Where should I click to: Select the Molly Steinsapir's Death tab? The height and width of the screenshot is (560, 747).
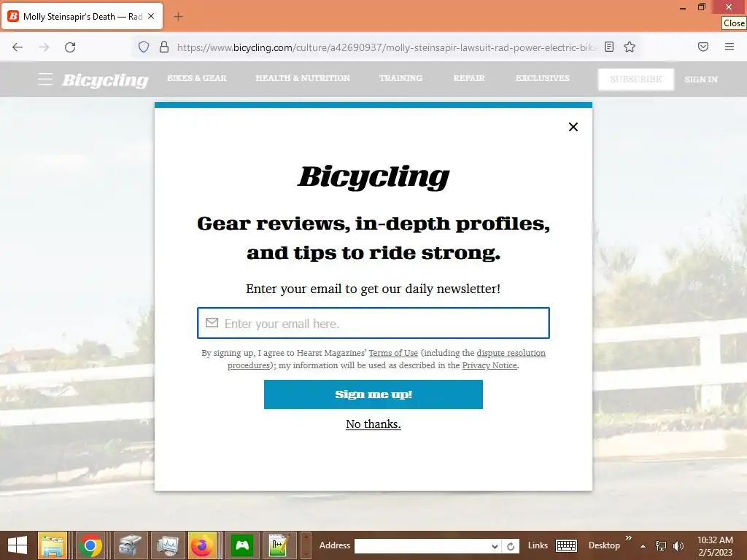pyautogui.click(x=82, y=16)
